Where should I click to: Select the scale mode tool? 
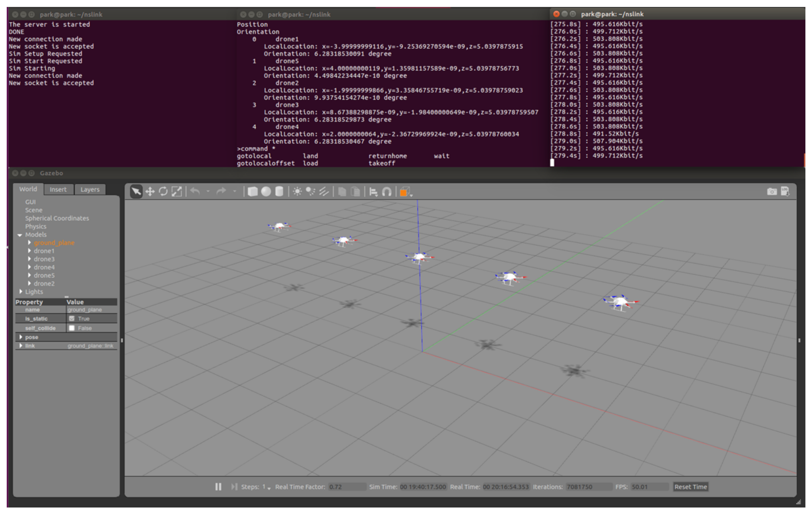point(177,192)
